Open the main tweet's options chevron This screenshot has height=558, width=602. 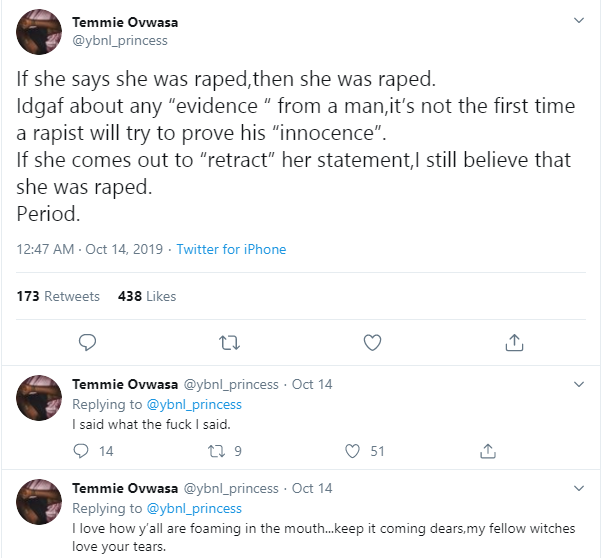point(578,20)
